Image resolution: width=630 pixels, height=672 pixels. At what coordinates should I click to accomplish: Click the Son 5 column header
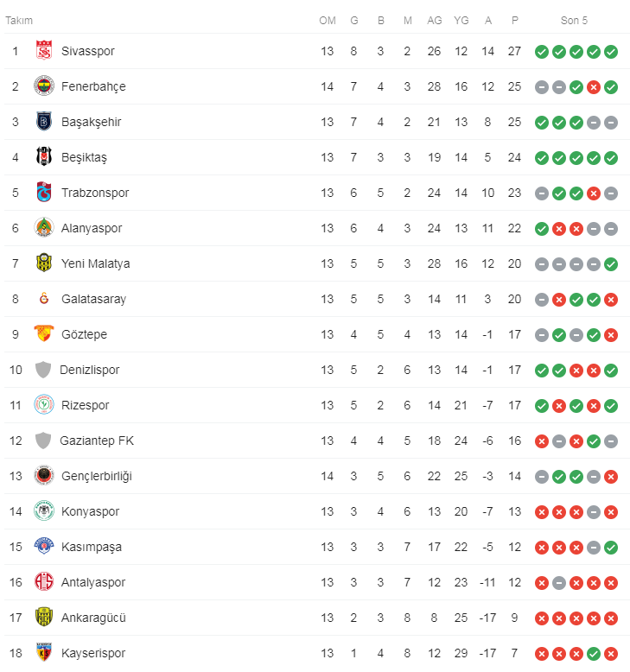[576, 21]
